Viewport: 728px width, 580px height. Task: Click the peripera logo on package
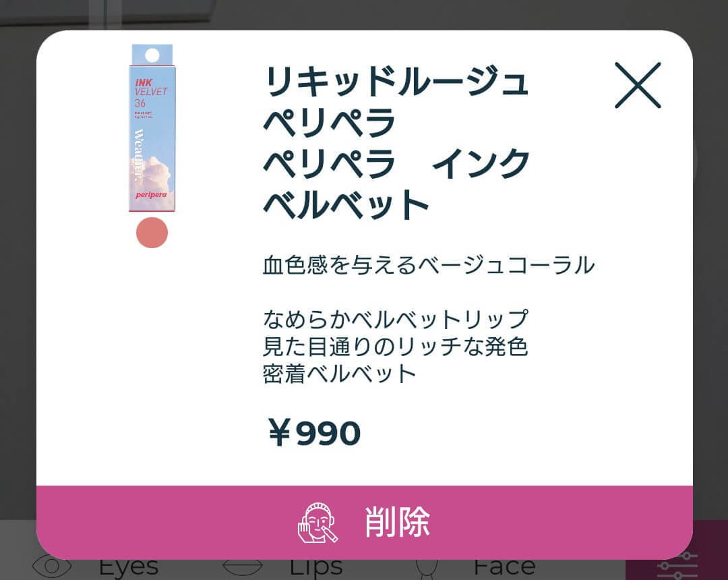tap(151, 195)
